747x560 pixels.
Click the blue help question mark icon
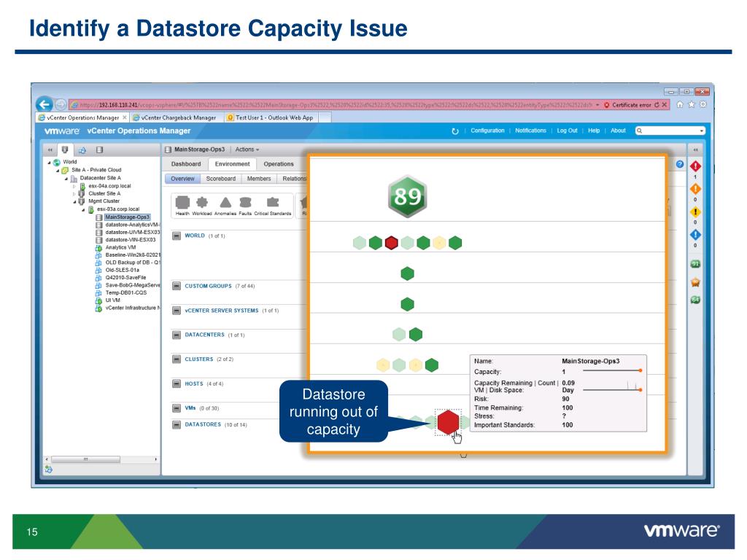pos(680,164)
